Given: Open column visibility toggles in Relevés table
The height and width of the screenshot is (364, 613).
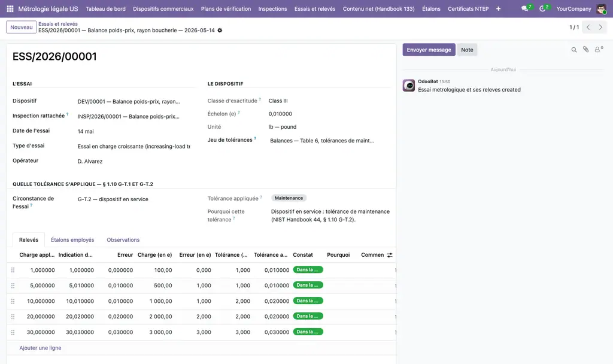Looking at the screenshot, I should pyautogui.click(x=389, y=255).
